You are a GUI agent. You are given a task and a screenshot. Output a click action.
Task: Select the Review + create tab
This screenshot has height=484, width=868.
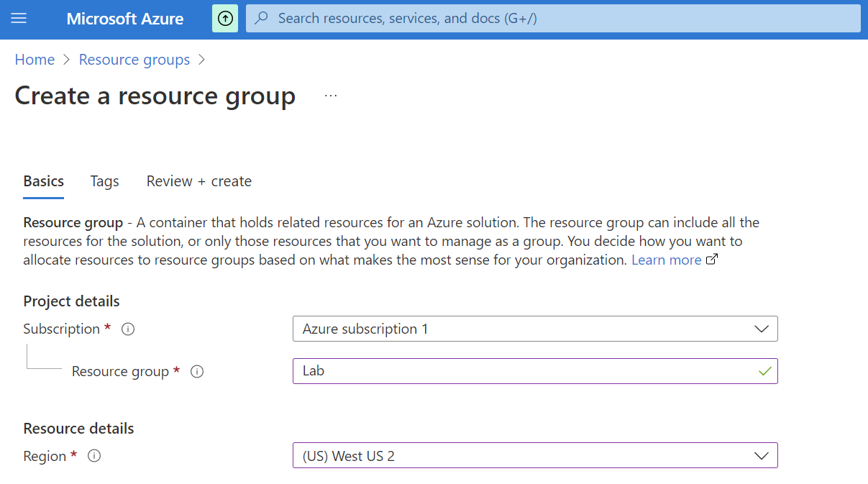point(198,181)
